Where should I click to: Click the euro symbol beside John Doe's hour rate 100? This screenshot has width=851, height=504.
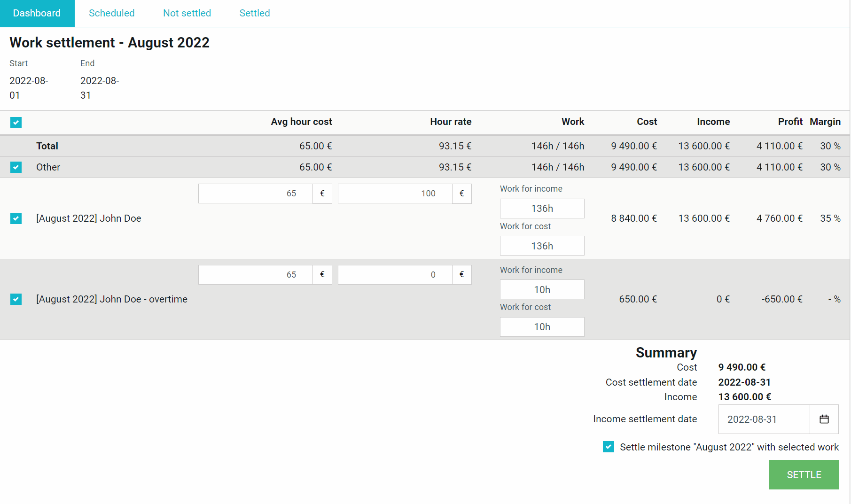coord(462,194)
